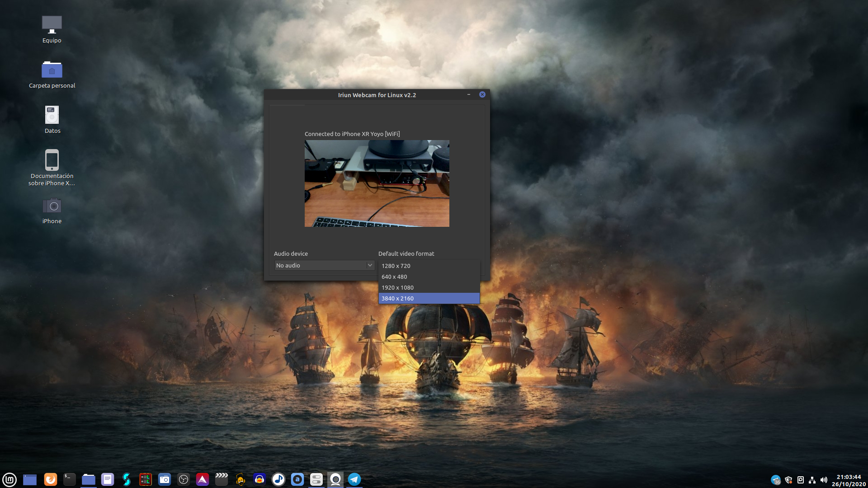The image size is (868, 488).
Task: Launch Firefox from the taskbar
Action: [x=50, y=479]
